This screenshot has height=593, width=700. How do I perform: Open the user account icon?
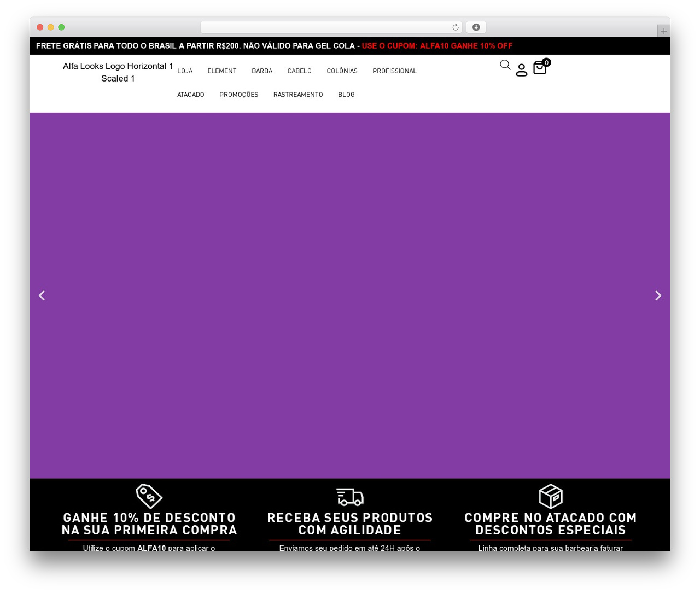pos(522,70)
